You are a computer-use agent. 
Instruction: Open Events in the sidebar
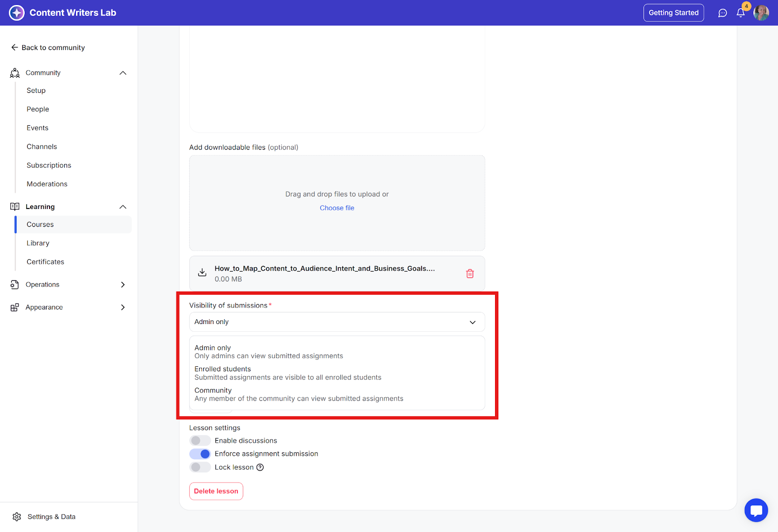(x=37, y=128)
